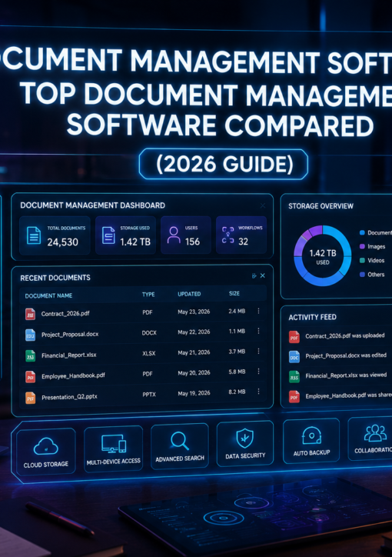Click the DOC icon beside 'Project_Proposal.docx was edited'
The width and height of the screenshot is (392, 557).
pos(294,357)
